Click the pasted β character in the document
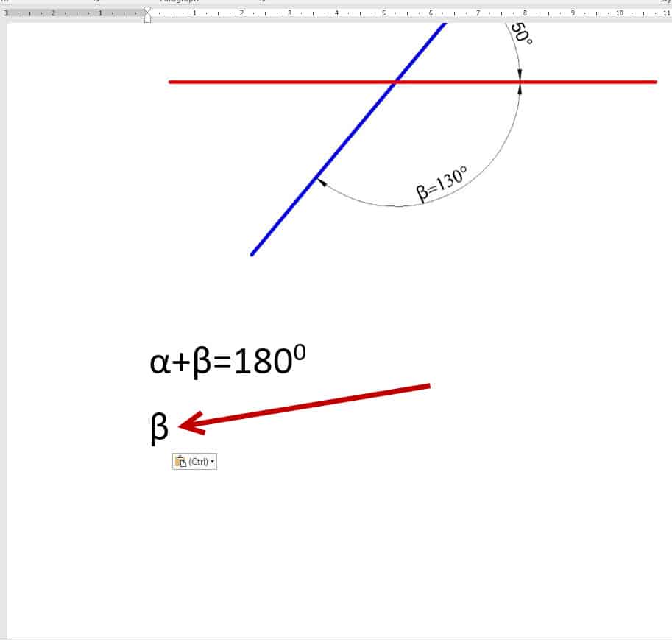This screenshot has height=640, width=672. (x=159, y=428)
